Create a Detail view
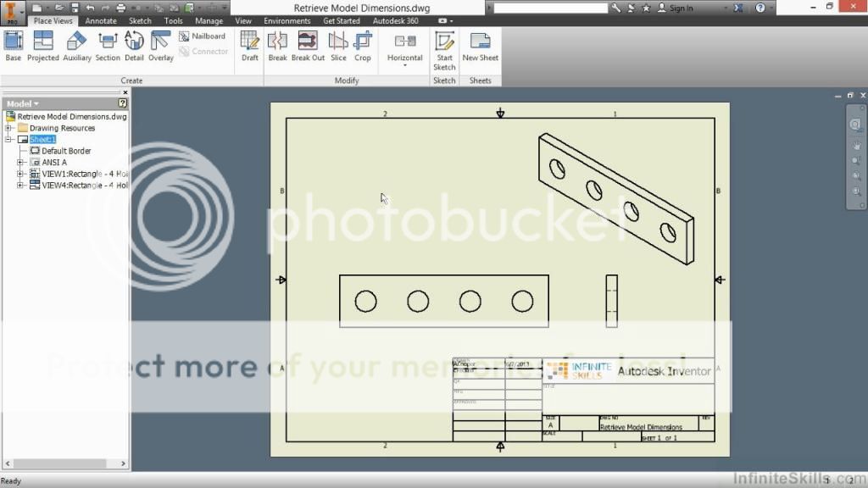This screenshot has width=868, height=488. [134, 46]
